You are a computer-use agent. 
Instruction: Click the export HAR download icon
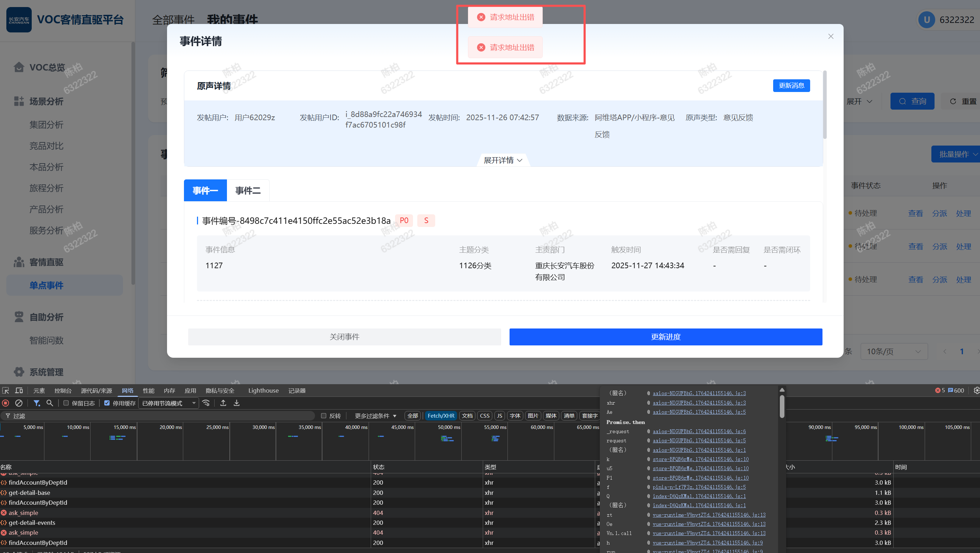(236, 403)
